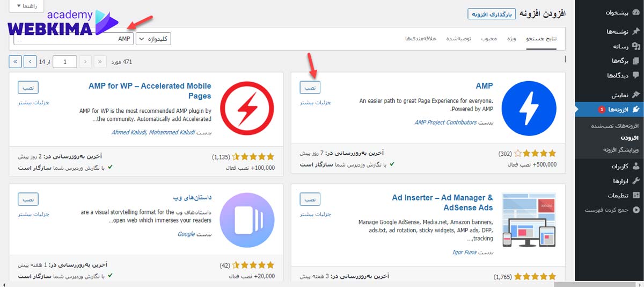Open the Google author link
This screenshot has height=287, width=644.
pyautogui.click(x=186, y=234)
